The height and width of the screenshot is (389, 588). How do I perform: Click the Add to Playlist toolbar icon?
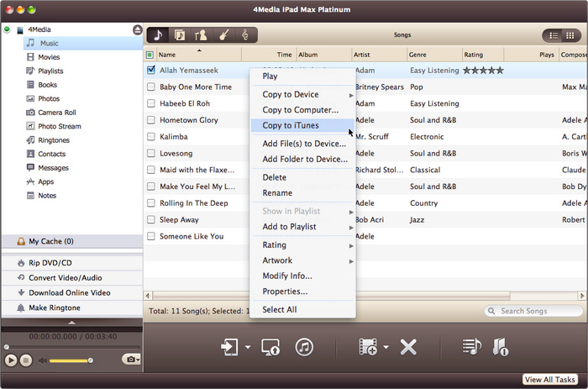click(x=470, y=347)
